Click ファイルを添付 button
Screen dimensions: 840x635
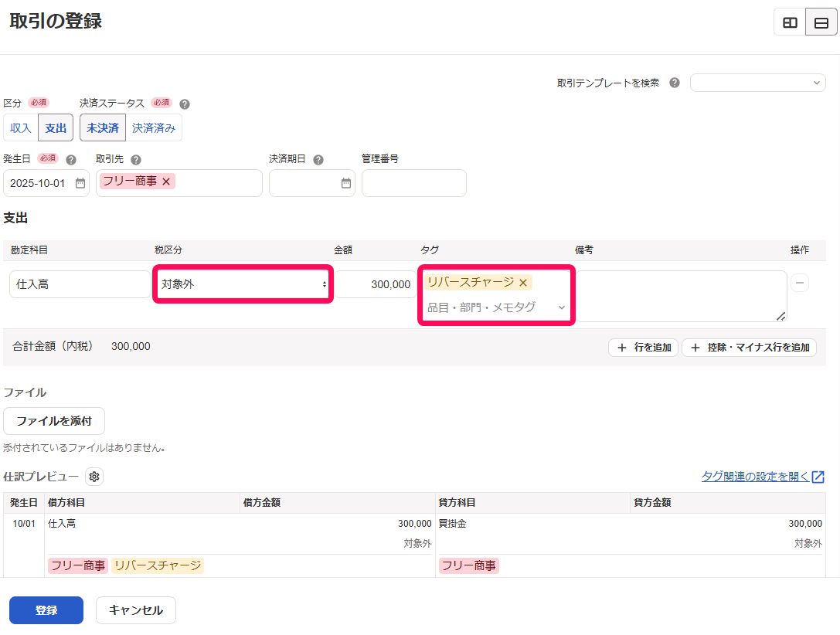(x=54, y=421)
